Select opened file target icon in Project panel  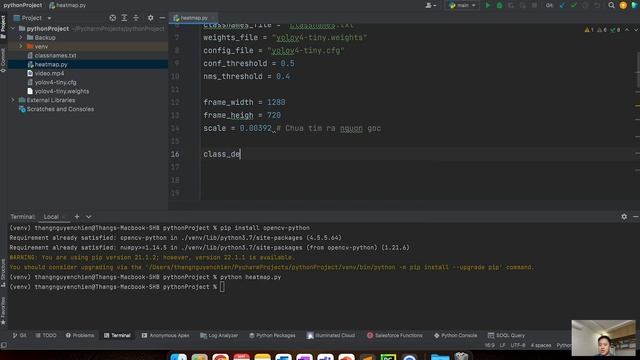113,18
